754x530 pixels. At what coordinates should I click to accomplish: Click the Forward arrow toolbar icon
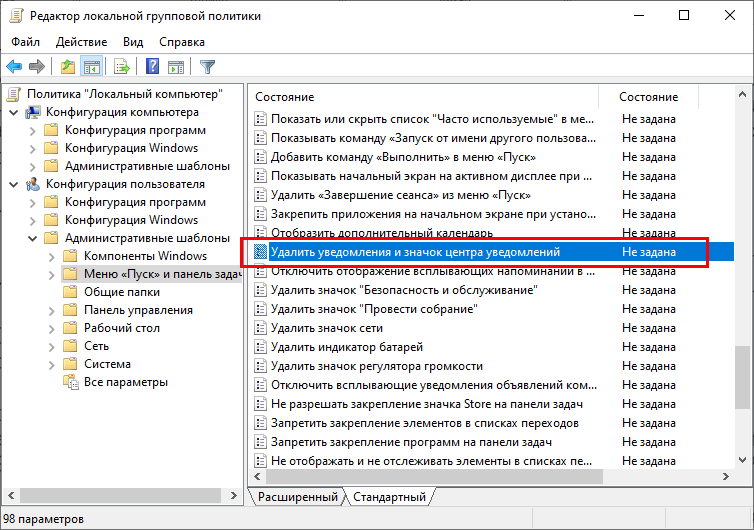[37, 66]
